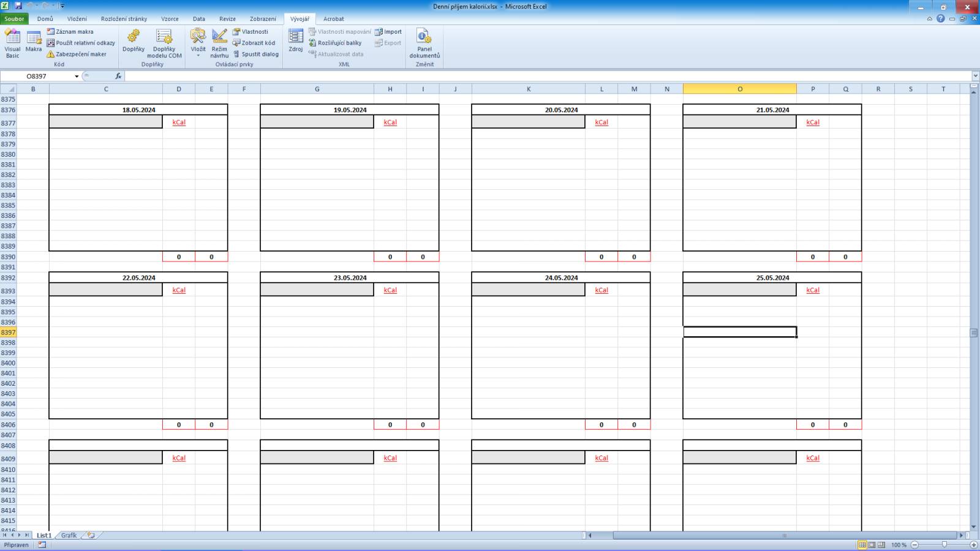The height and width of the screenshot is (551, 980).
Task: Click the insert function fx button
Action: (118, 77)
